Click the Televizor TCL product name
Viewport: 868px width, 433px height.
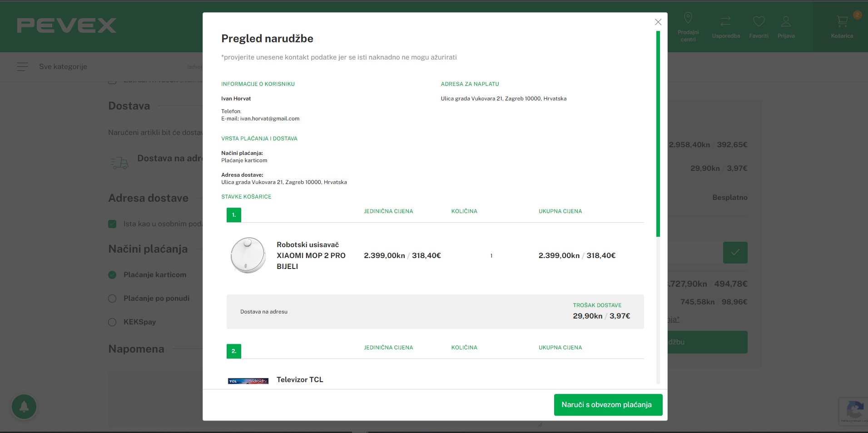pyautogui.click(x=300, y=380)
